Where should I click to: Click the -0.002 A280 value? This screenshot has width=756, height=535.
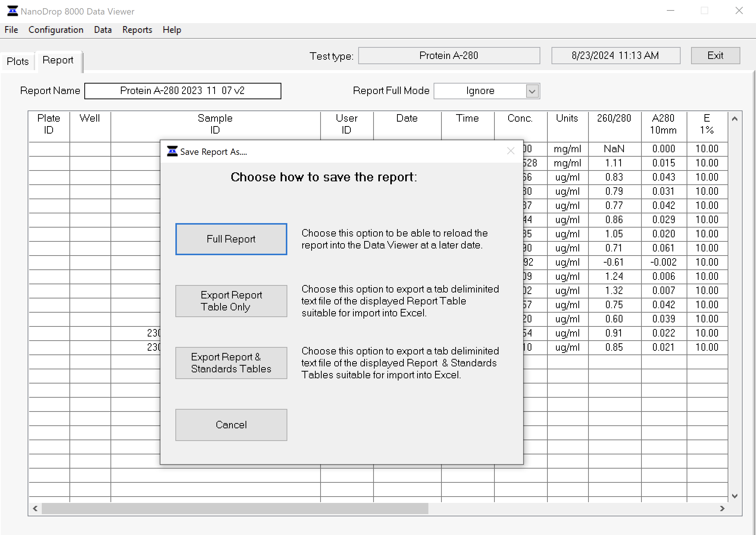coord(663,262)
